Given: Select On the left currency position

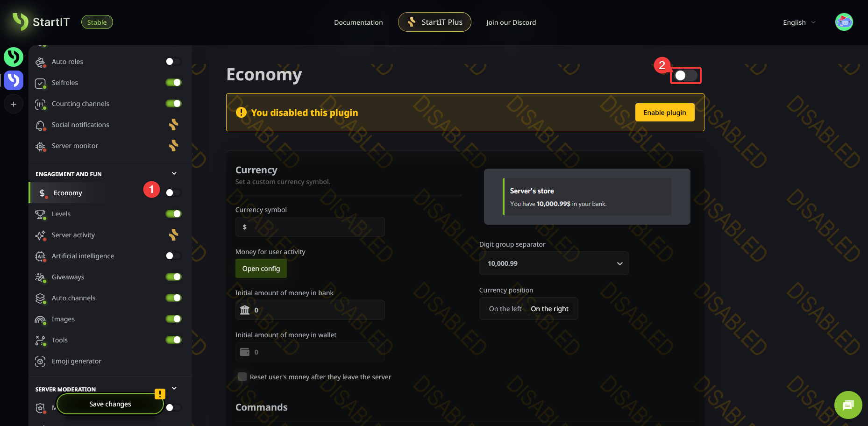Looking at the screenshot, I should tap(505, 309).
